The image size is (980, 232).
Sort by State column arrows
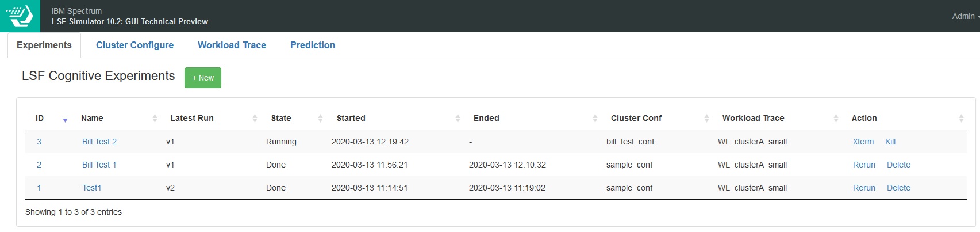320,118
